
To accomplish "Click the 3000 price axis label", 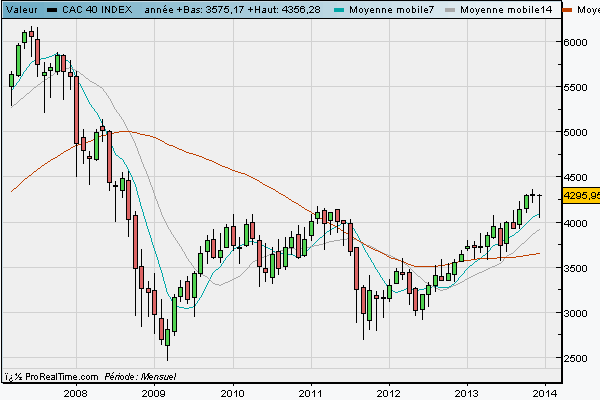I will point(576,313).
